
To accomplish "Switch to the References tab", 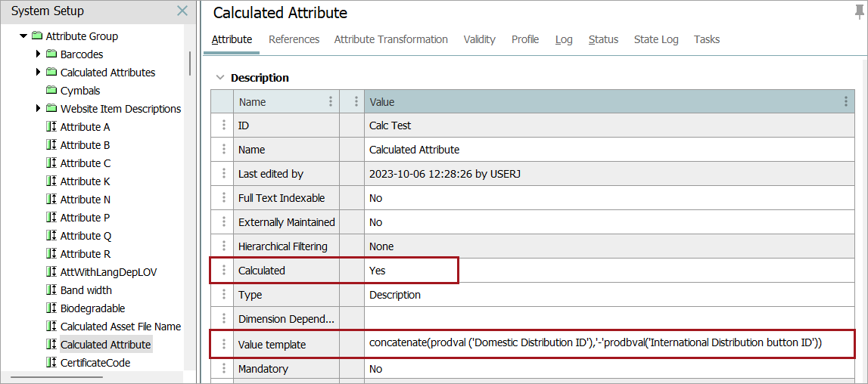I will click(294, 39).
